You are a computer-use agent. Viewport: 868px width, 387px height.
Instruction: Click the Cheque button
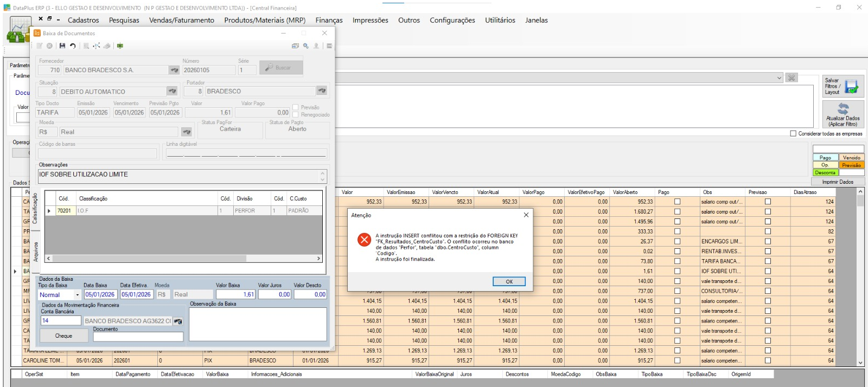coord(63,336)
